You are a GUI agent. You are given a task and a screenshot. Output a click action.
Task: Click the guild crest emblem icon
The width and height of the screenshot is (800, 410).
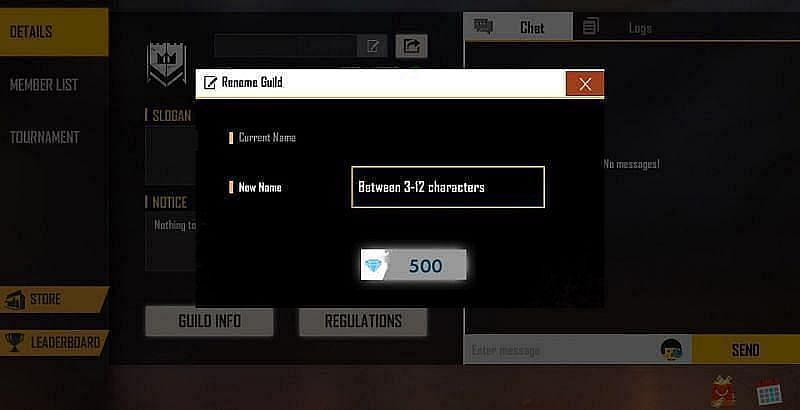(166, 64)
